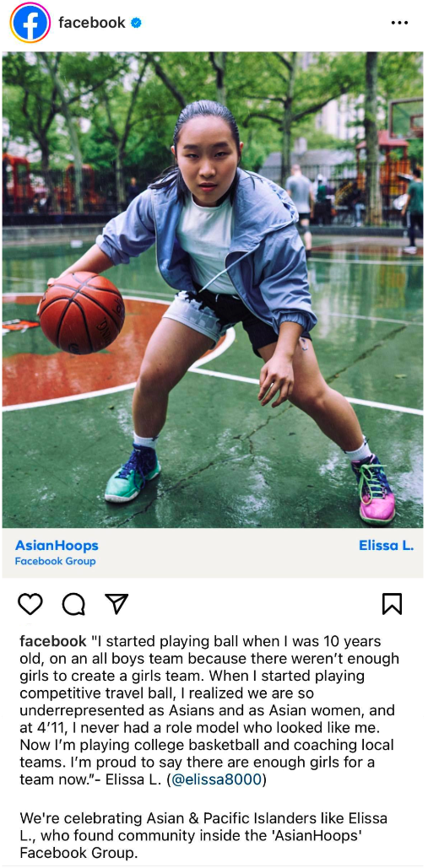Like the post with heart icon
This screenshot has height=868, width=428.
(x=30, y=604)
